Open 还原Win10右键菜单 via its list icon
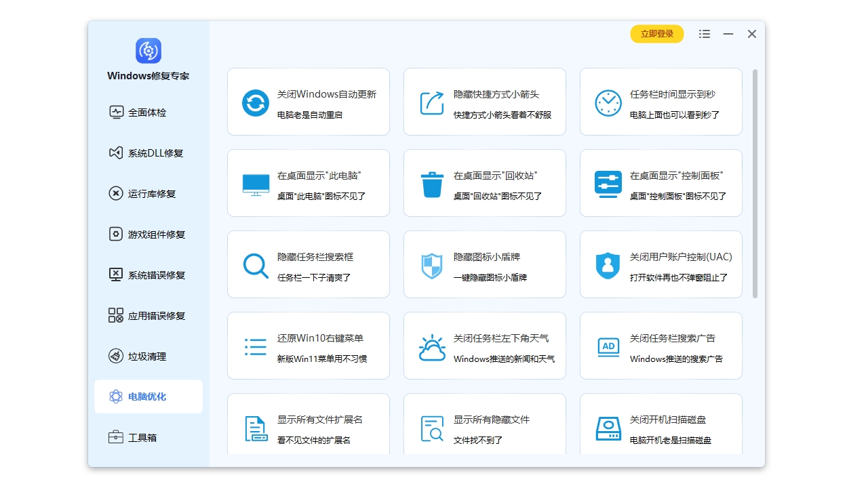Screen dimensions: 868x488 click(x=255, y=346)
